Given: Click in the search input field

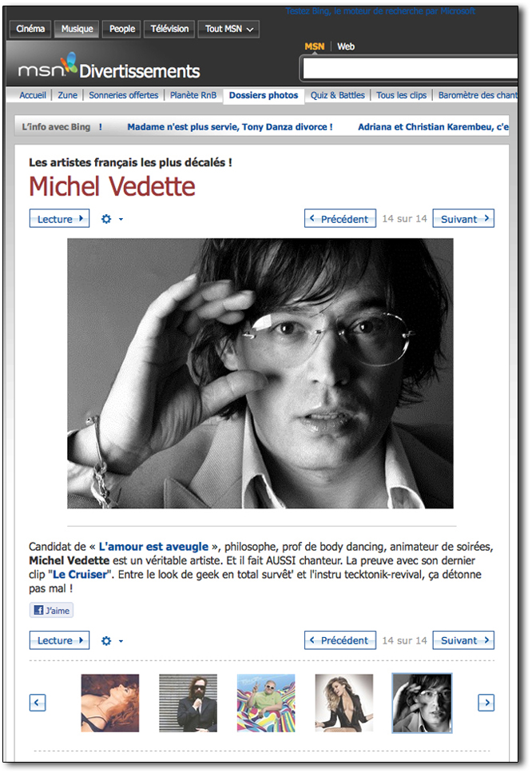Looking at the screenshot, I should pyautogui.click(x=410, y=68).
